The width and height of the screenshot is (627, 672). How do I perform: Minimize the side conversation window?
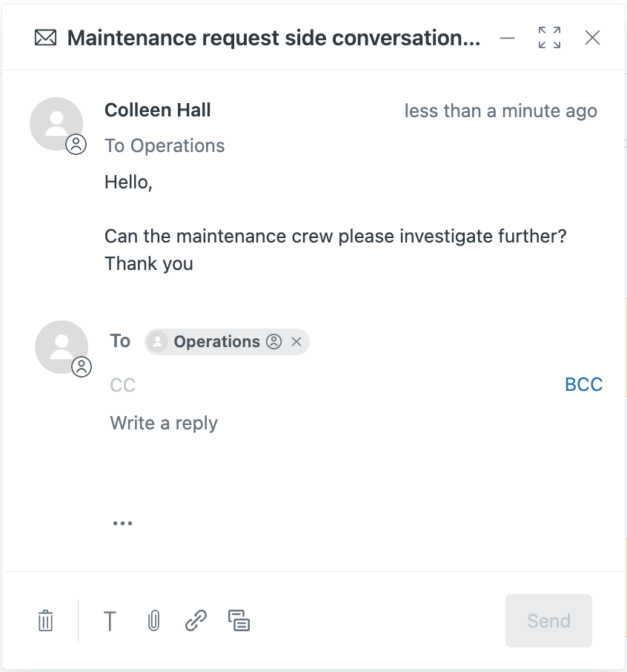507,37
